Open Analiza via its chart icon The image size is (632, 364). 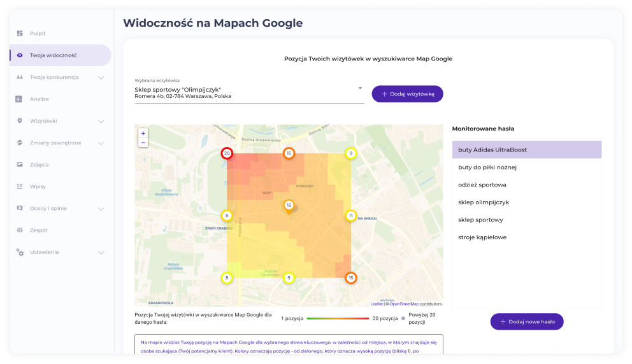tap(20, 99)
